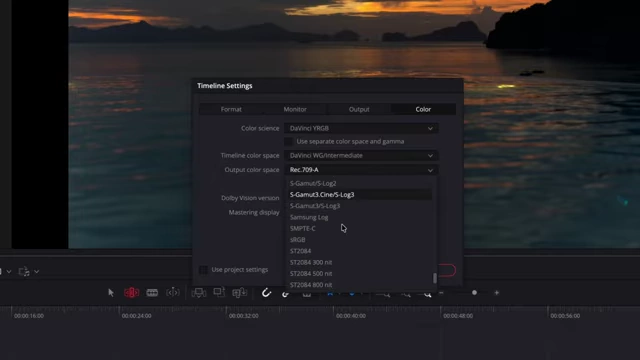640x360 pixels.
Task: Click the Detail Zoom magnifier icon
Action: tap(406, 294)
